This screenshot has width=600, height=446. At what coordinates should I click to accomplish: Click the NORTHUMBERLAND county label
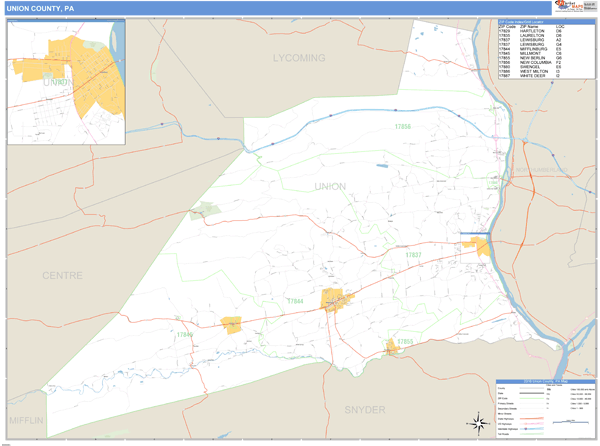tap(541, 170)
